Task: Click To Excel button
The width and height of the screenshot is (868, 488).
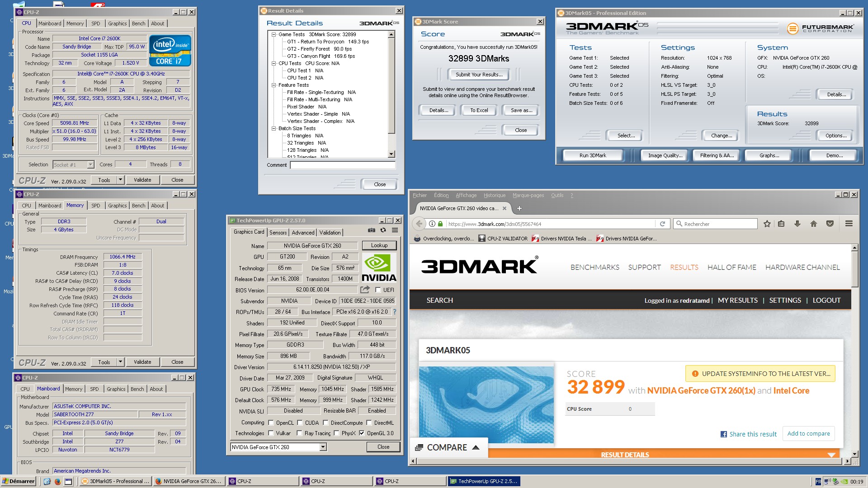Action: point(479,110)
